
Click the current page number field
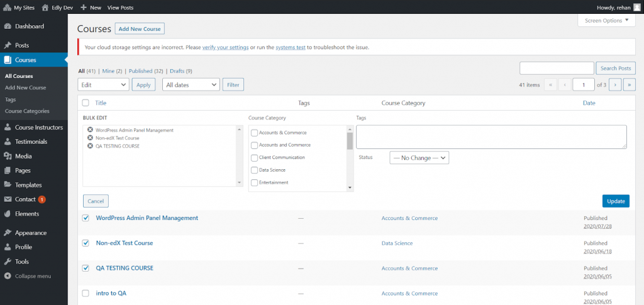pos(584,84)
